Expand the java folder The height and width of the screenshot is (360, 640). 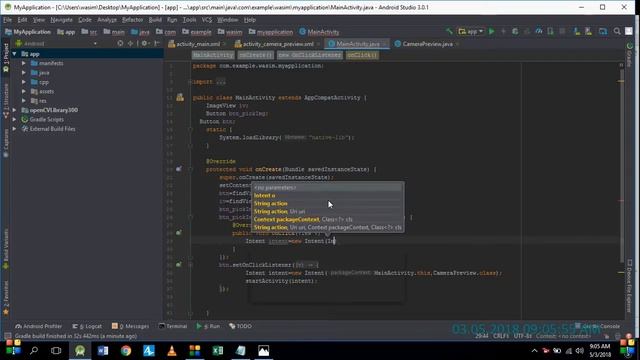[24, 73]
